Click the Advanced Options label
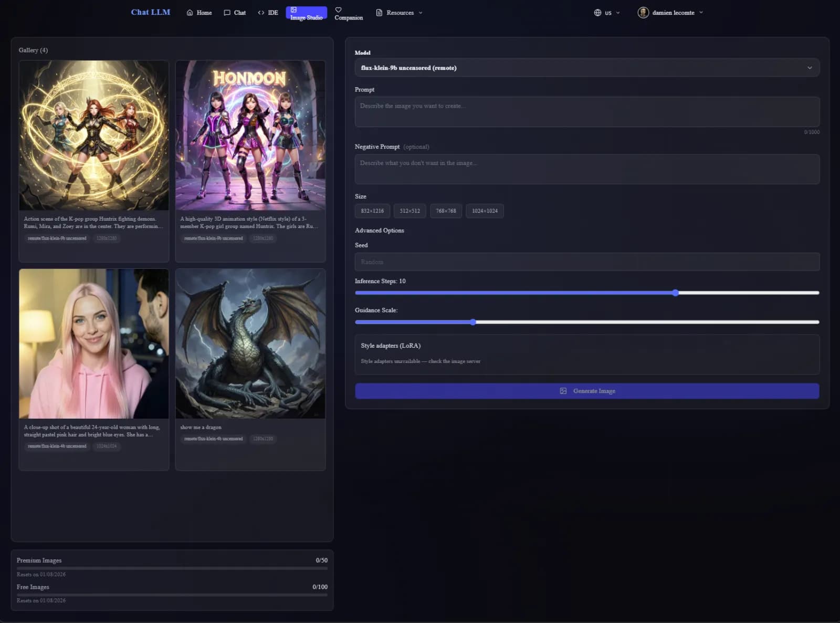 click(380, 231)
